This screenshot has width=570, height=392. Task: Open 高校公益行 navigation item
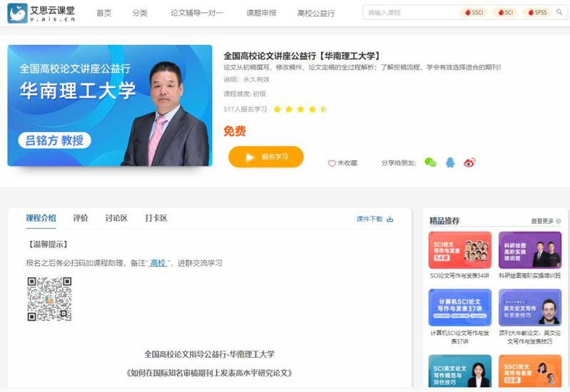tap(315, 13)
